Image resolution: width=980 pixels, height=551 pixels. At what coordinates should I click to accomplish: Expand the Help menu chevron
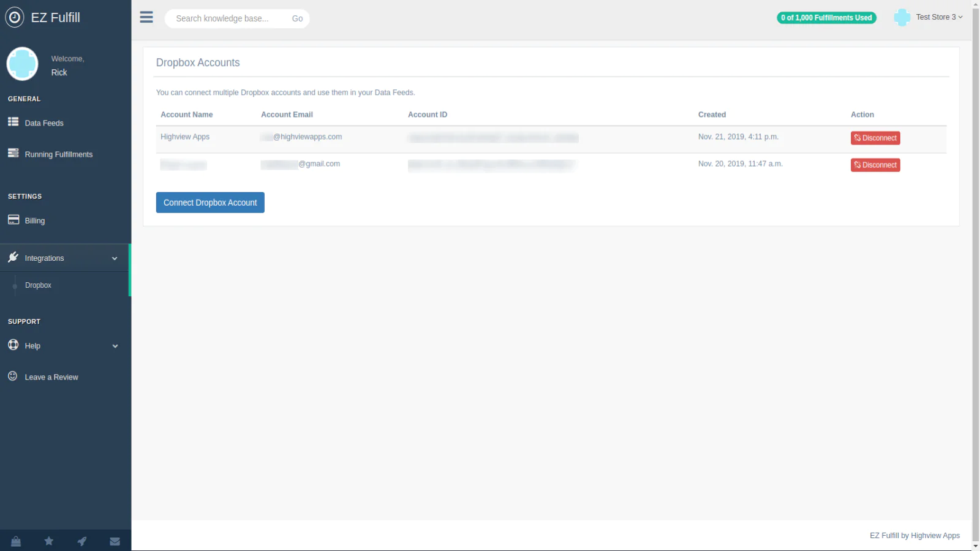click(115, 346)
